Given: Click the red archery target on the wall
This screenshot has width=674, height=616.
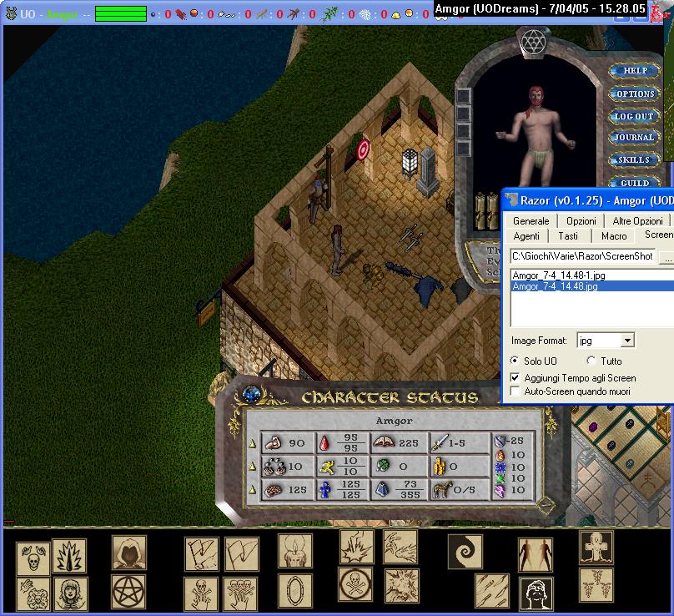Looking at the screenshot, I should [x=363, y=149].
